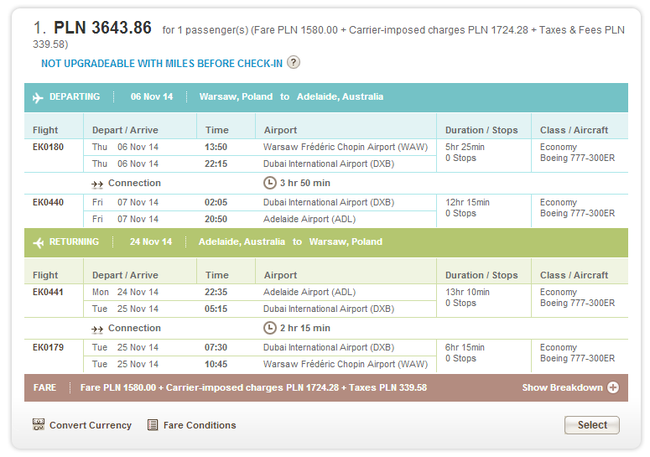Click the connection arrows icon in departing section
The width and height of the screenshot is (650, 457).
point(97,184)
